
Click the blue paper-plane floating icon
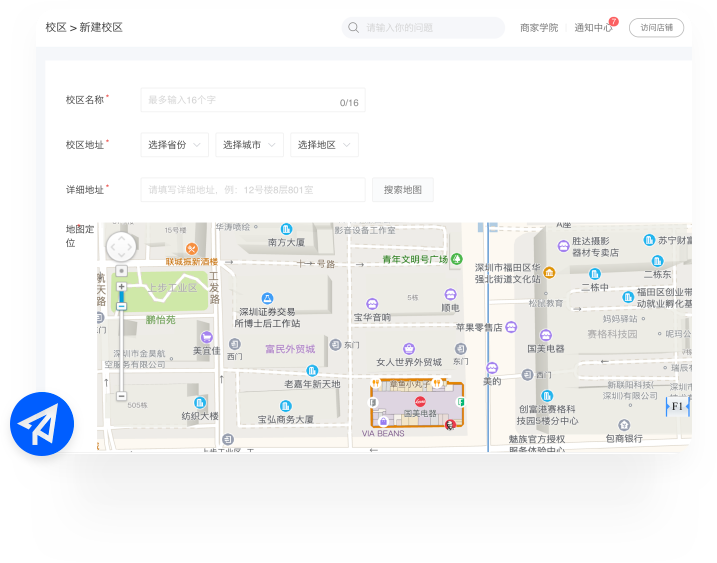click(42, 425)
